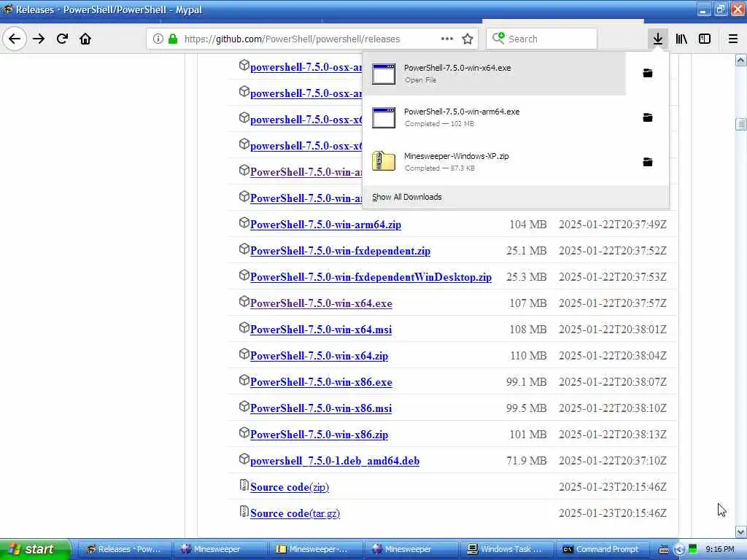The image size is (747, 560).
Task: Click zip icon beside Source code (zip)
Action: [x=244, y=485]
